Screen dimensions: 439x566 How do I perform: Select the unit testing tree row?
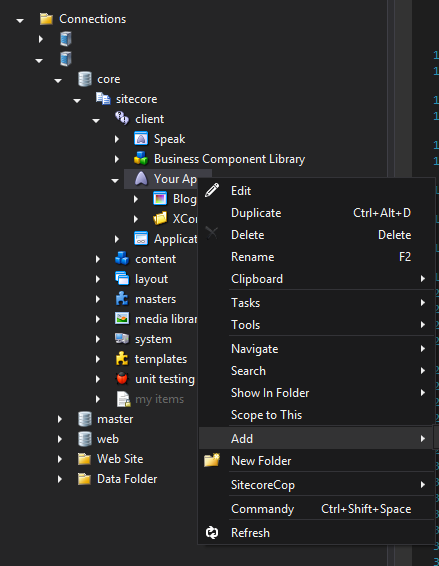[165, 379]
